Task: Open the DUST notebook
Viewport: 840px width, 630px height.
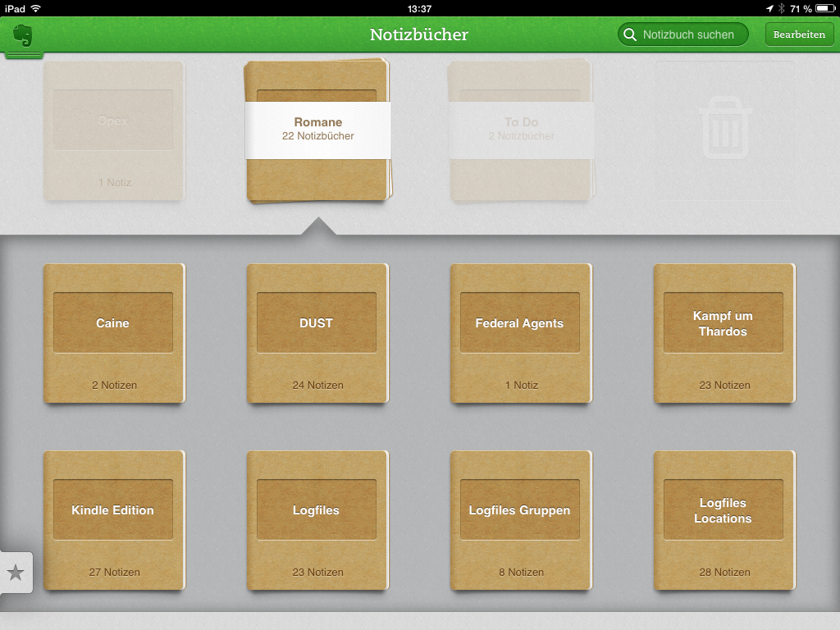Action: (317, 333)
